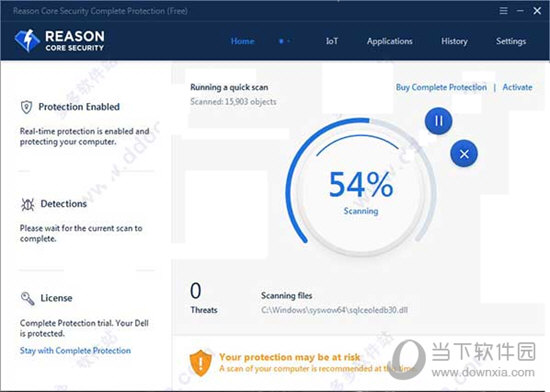Open the Applications tab
550x392 pixels.
pyautogui.click(x=390, y=41)
